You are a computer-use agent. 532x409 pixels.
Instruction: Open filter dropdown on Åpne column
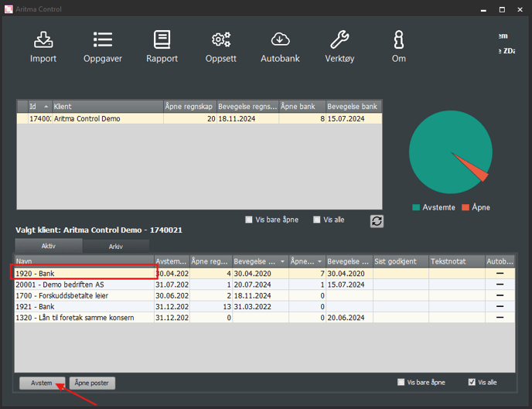tap(321, 262)
